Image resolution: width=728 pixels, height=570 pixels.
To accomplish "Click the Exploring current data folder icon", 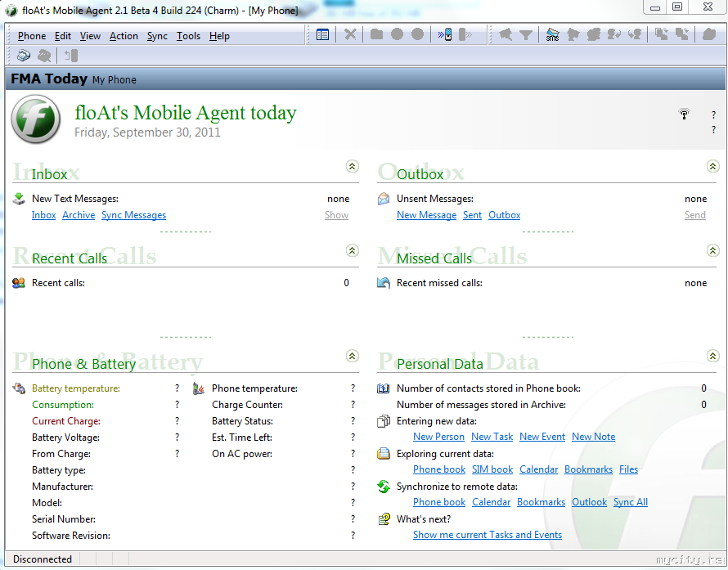I will pos(384,454).
